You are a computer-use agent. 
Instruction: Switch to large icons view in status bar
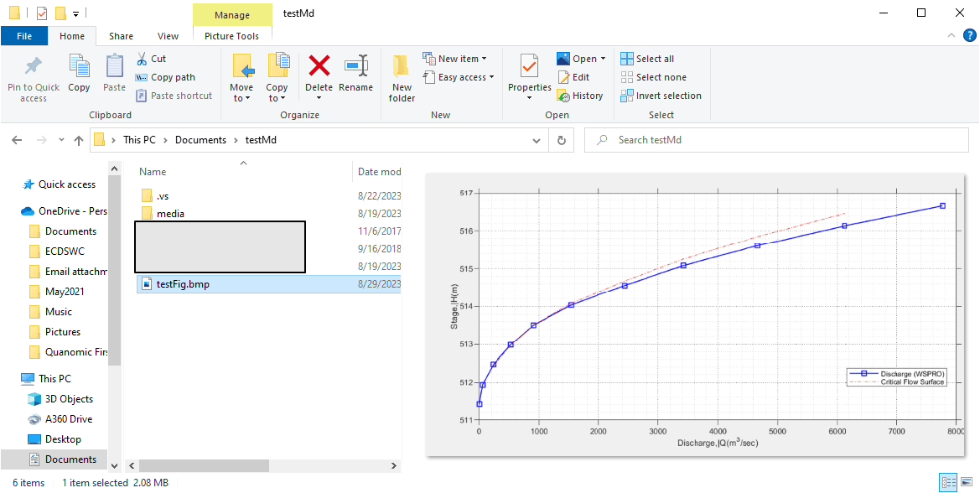point(967,482)
